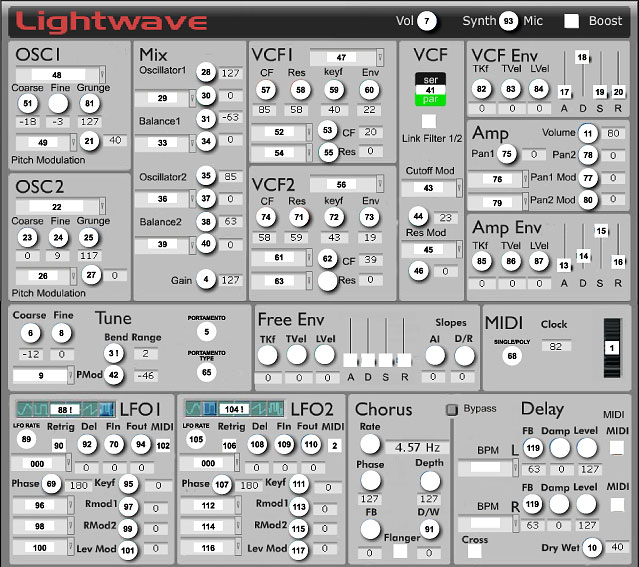Click the Oscillator1 level knob in Mix

click(206, 72)
